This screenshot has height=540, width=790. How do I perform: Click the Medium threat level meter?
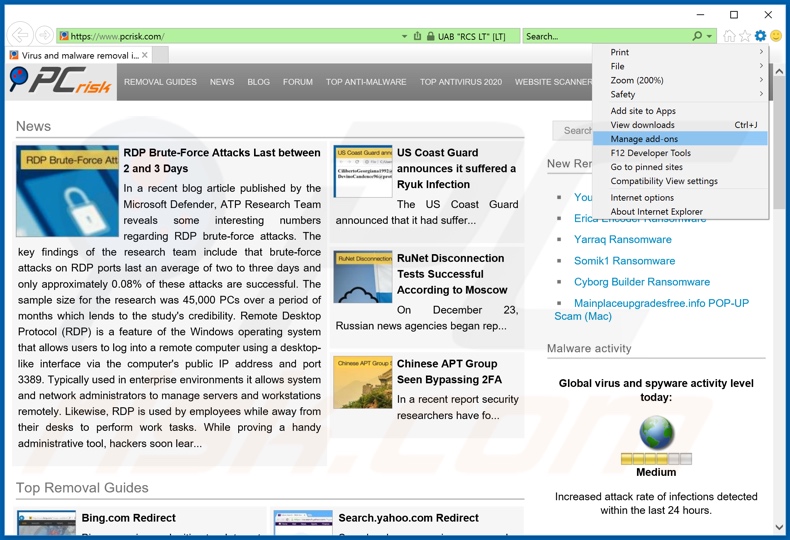656,458
